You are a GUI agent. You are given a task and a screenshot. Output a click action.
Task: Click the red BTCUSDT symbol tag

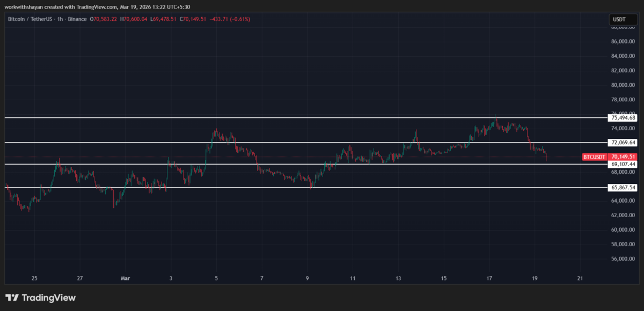coord(595,157)
